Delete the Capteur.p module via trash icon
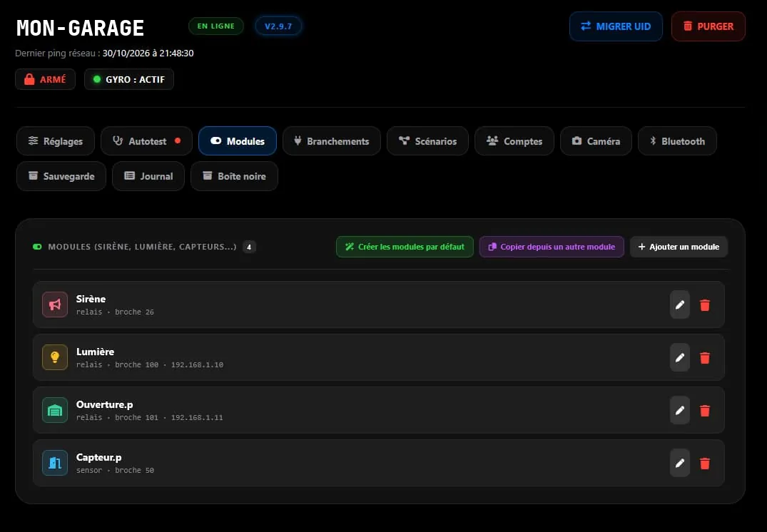 pyautogui.click(x=704, y=464)
